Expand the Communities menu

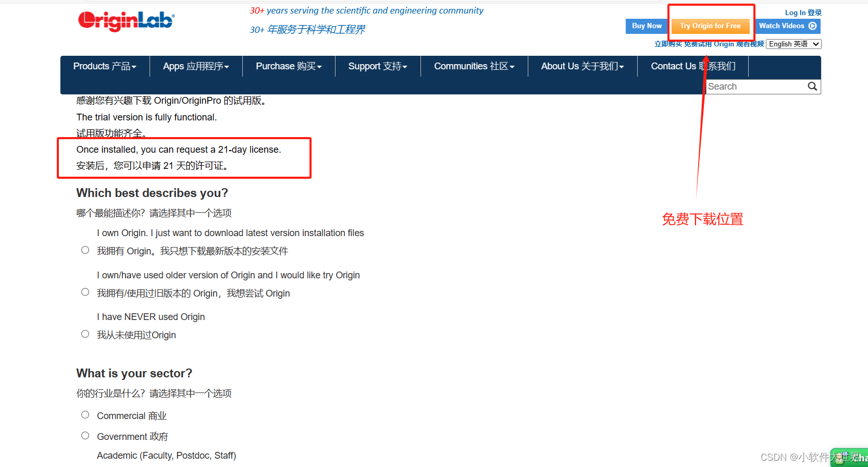(474, 66)
